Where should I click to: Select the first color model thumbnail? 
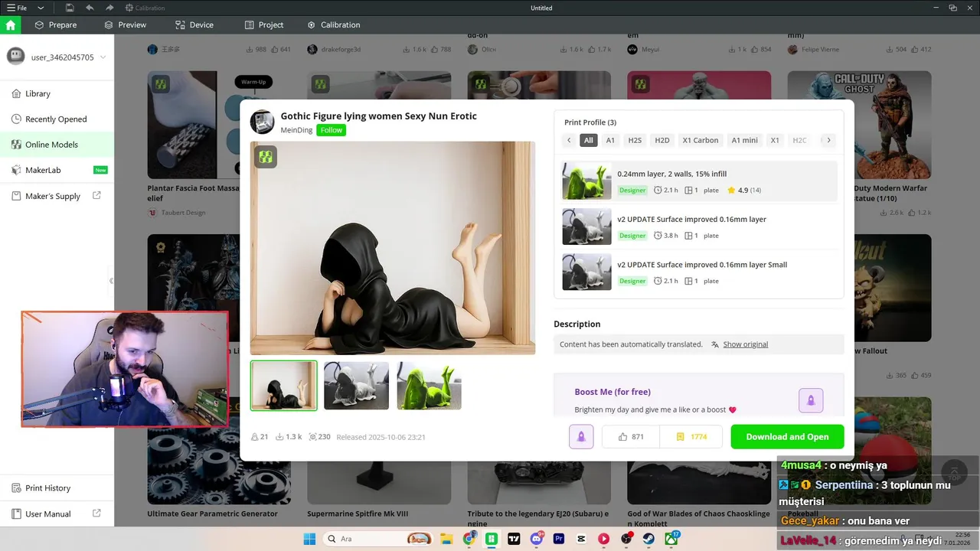pos(283,386)
